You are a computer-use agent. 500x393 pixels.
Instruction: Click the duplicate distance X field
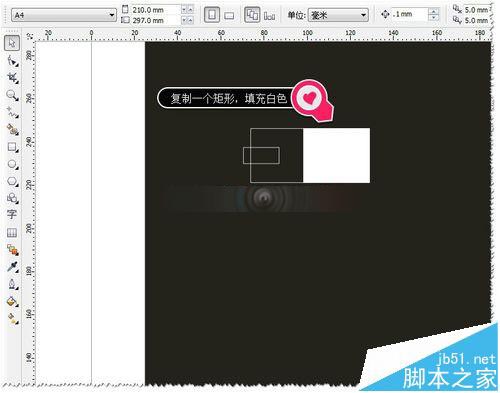click(x=477, y=10)
